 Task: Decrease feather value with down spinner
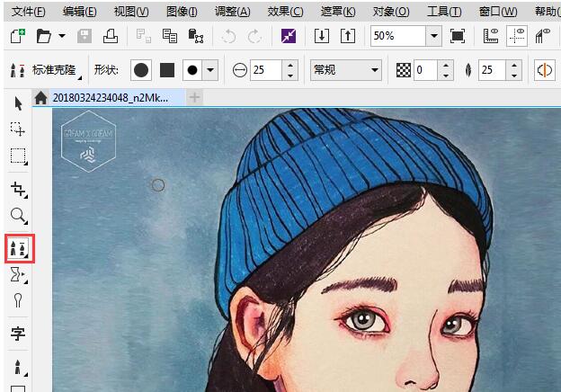click(514, 76)
